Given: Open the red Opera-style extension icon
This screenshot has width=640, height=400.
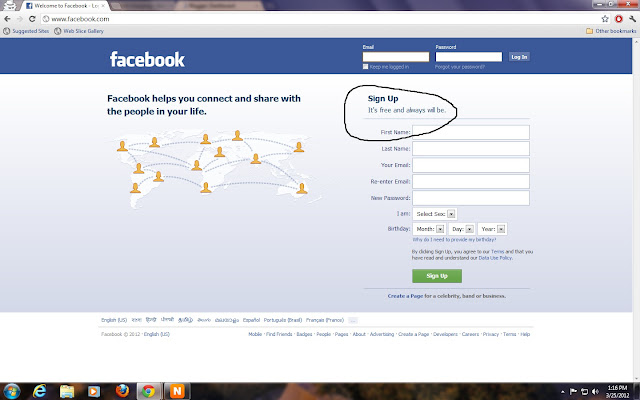Looking at the screenshot, I should pos(619,19).
